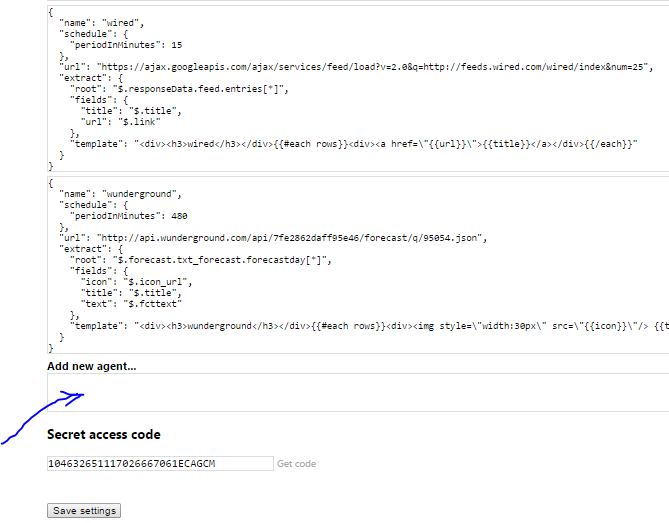Screen dimensions: 669x523
Task: Click the "$.icon_url" field line
Action: point(137,282)
